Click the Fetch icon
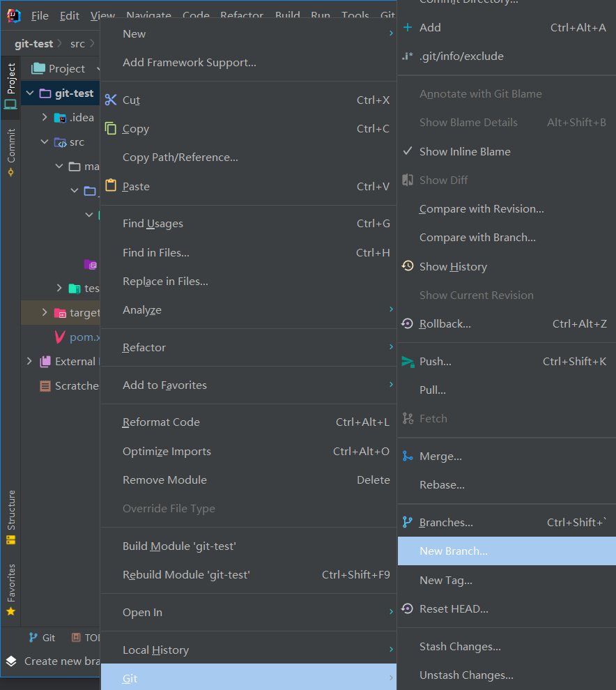Screen dimensions: 616x690 pos(408,418)
